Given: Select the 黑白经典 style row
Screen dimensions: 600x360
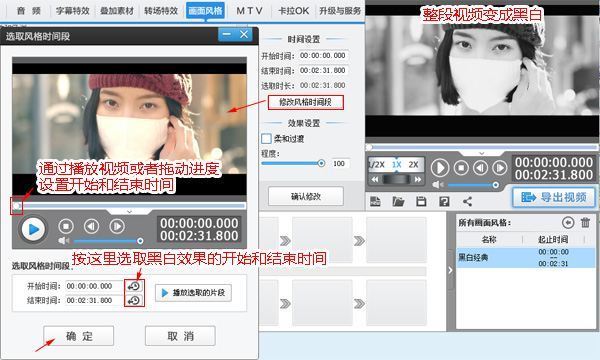Looking at the screenshot, I should pyautogui.click(x=526, y=257).
